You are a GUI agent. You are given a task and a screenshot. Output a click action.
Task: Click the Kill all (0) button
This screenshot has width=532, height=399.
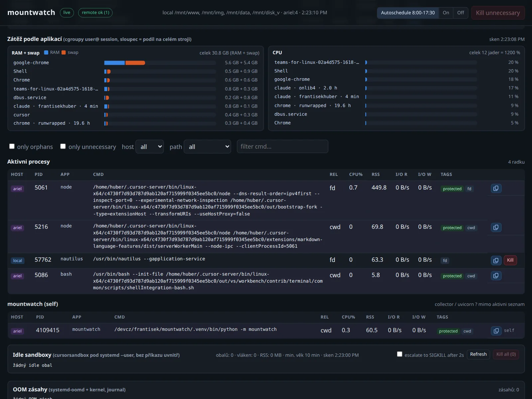506,354
